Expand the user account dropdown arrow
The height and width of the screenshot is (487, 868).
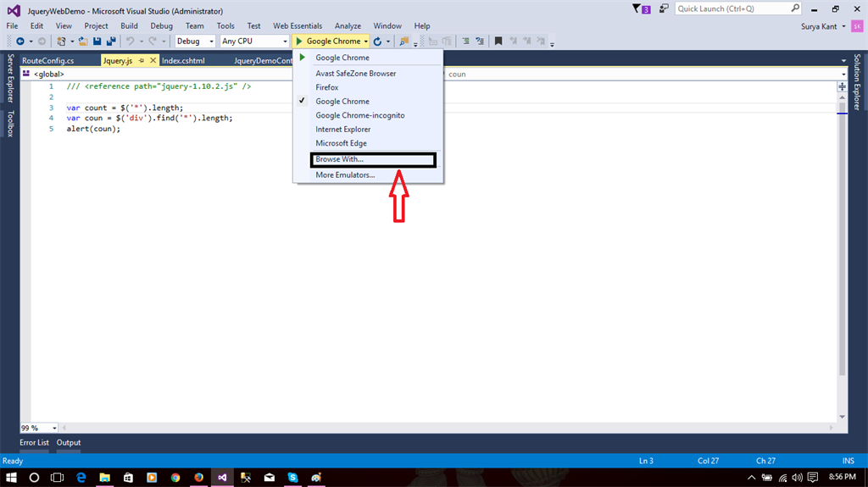click(843, 26)
